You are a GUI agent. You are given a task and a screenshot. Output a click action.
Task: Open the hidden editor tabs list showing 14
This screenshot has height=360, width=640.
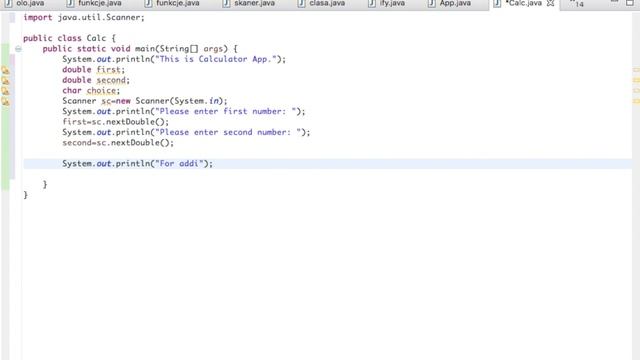577,4
